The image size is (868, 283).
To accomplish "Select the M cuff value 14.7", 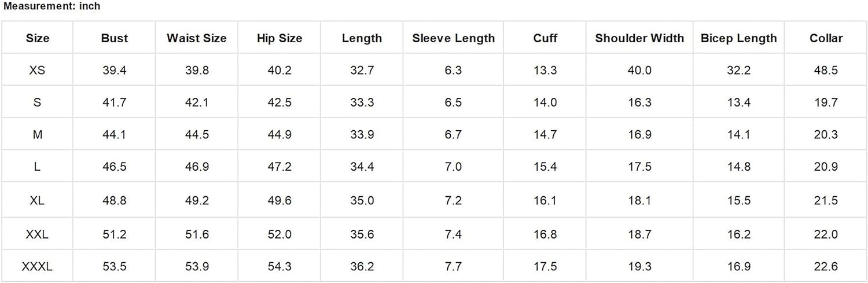I will (545, 135).
